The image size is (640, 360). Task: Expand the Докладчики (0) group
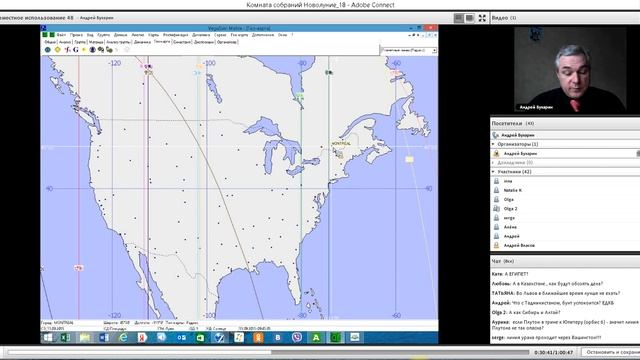coord(493,162)
